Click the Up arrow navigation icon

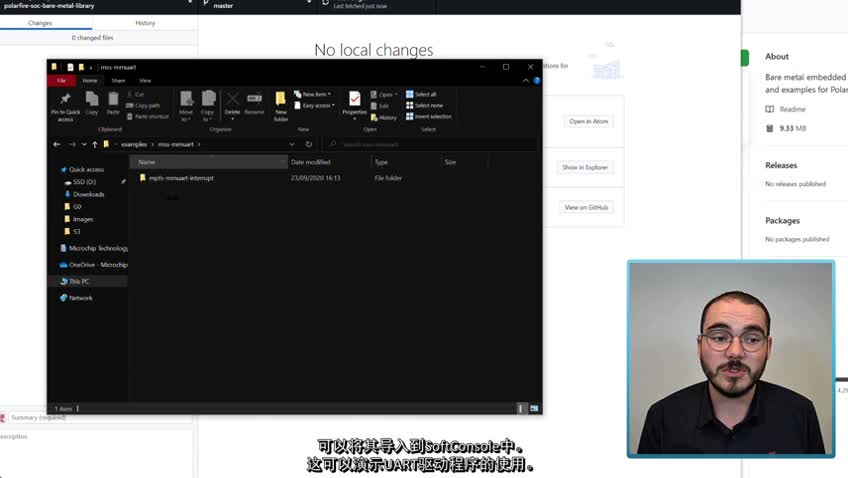click(94, 144)
